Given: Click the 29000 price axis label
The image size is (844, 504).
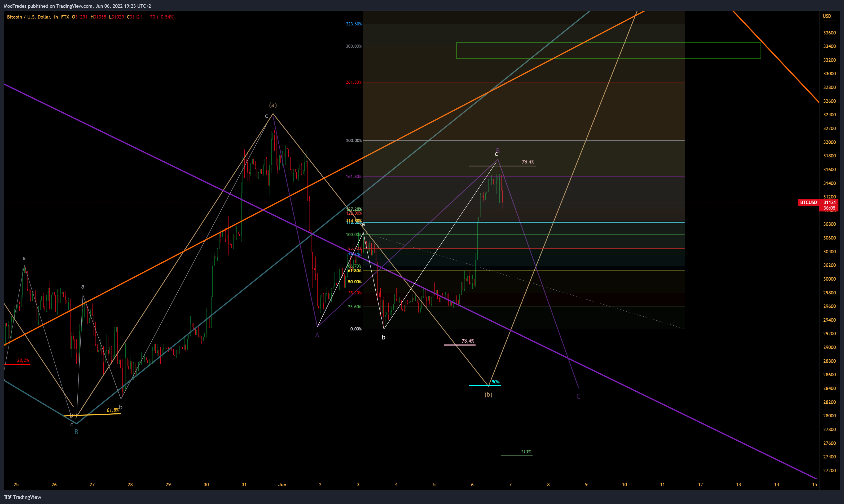Looking at the screenshot, I should pos(829,347).
